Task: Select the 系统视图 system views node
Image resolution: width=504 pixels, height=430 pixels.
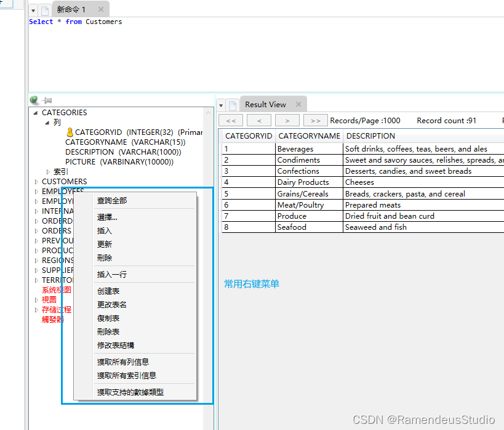Action: tap(57, 290)
